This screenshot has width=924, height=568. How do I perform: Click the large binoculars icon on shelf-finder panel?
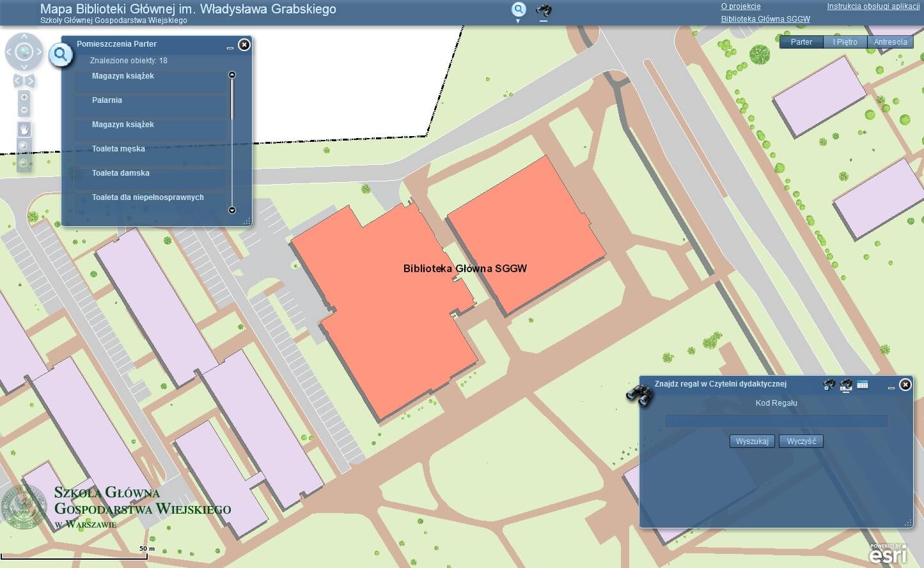[x=639, y=394]
